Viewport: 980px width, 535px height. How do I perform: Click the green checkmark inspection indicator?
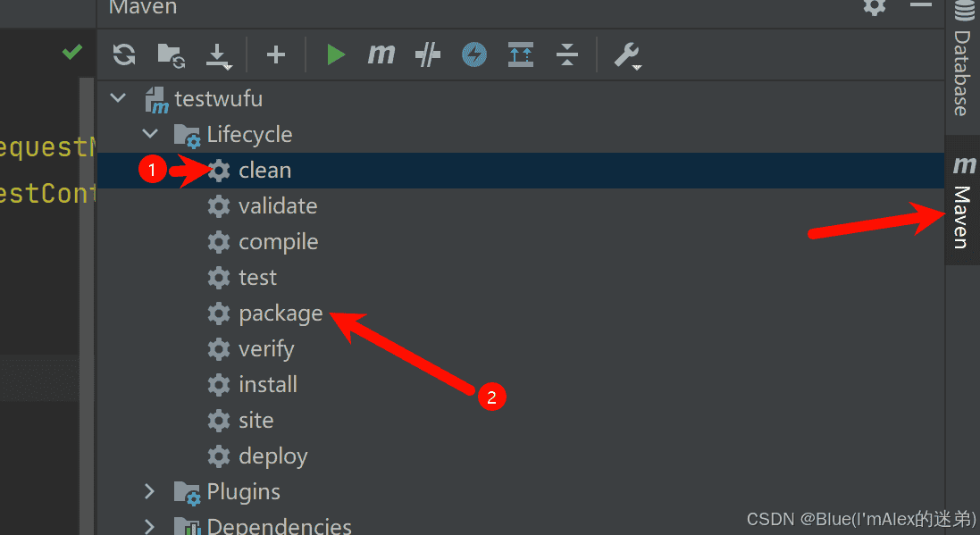coord(72,52)
